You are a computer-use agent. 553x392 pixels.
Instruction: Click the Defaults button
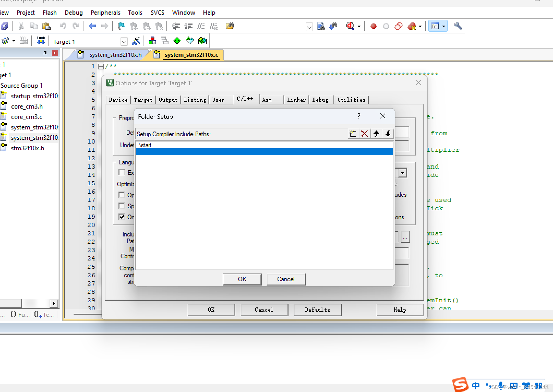coord(317,310)
